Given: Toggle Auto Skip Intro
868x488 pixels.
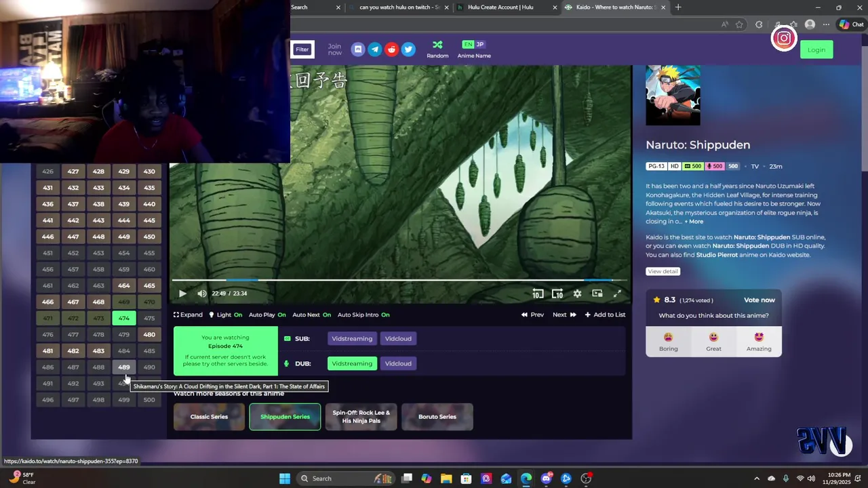Looking at the screenshot, I should click(363, 314).
